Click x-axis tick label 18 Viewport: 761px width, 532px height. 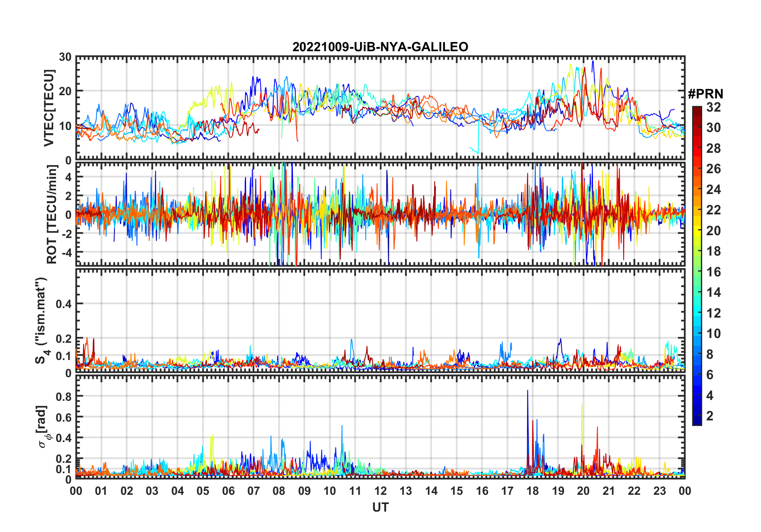[533, 491]
